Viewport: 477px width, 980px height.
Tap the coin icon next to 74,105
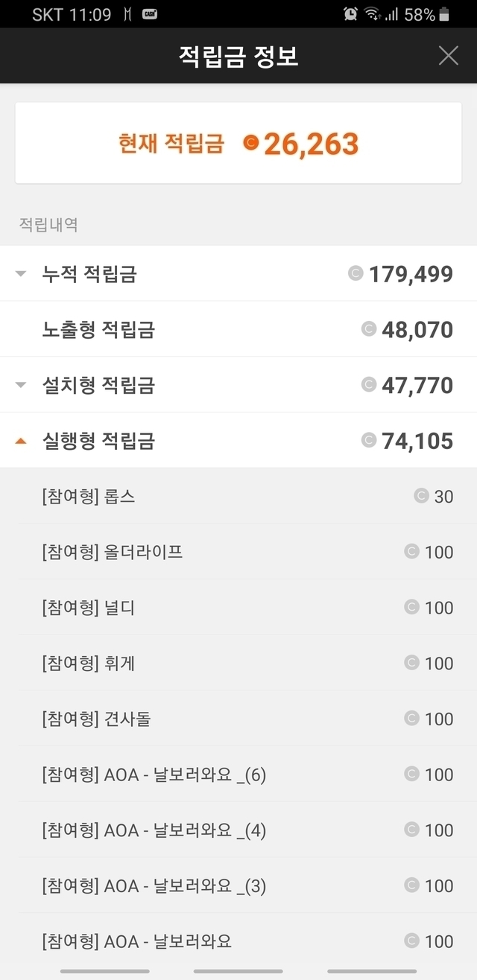(x=368, y=440)
